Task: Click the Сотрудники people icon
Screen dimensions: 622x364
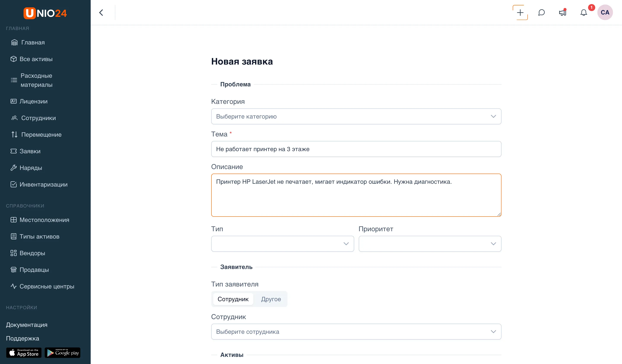Action: click(x=14, y=118)
